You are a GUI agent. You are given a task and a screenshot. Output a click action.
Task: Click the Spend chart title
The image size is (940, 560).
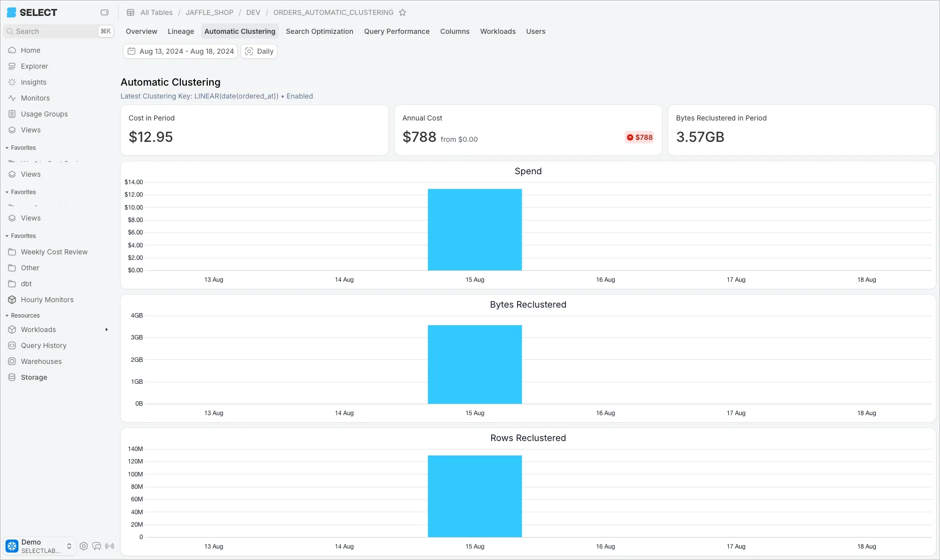[x=528, y=171]
